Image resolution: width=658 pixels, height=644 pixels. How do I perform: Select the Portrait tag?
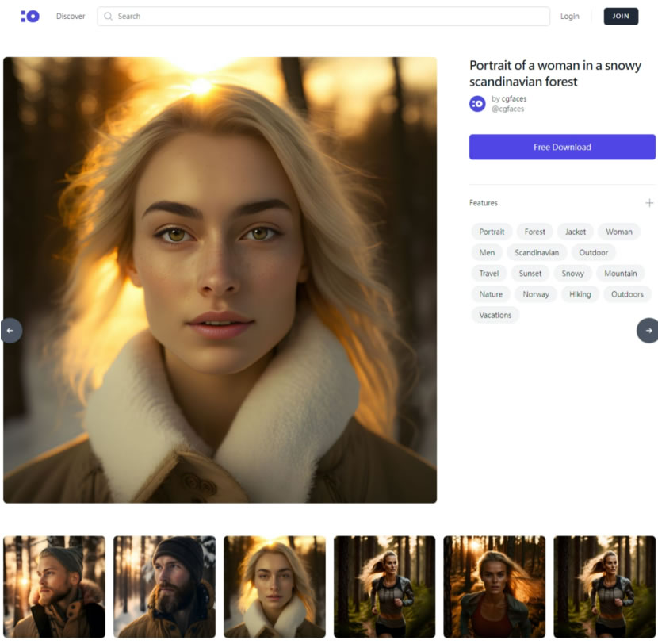coord(492,232)
